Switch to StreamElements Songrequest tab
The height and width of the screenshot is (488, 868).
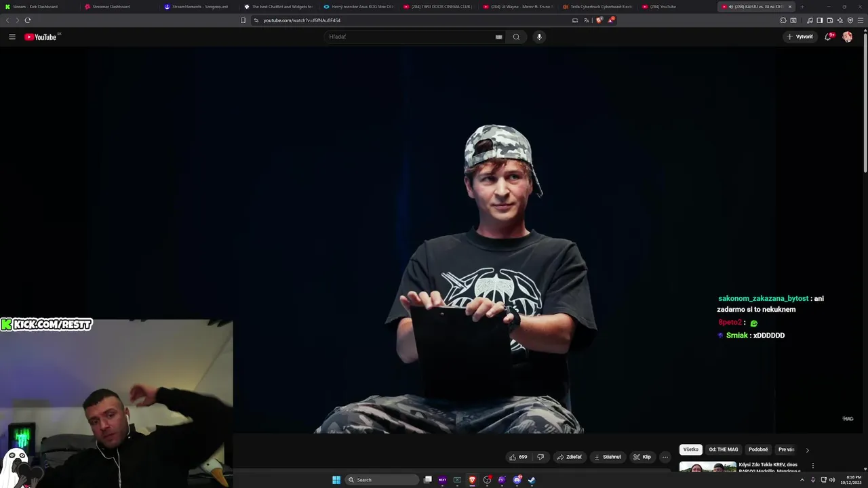coord(199,7)
